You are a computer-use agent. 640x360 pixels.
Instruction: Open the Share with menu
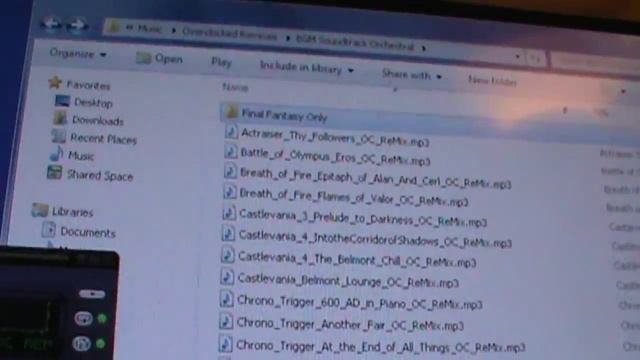click(x=411, y=75)
